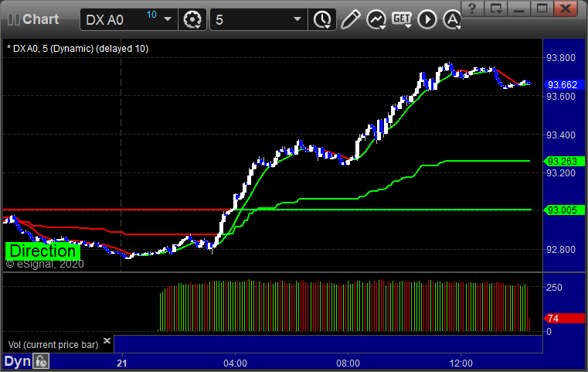Image resolution: width=588 pixels, height=372 pixels.
Task: Toggle the Dyn lock icon
Action: (x=41, y=361)
